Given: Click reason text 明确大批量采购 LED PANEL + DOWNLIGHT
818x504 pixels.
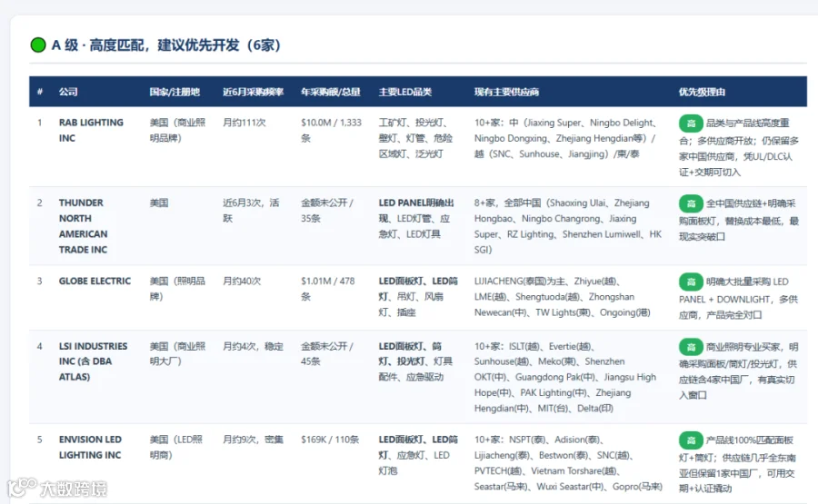Looking at the screenshot, I should tap(738, 298).
